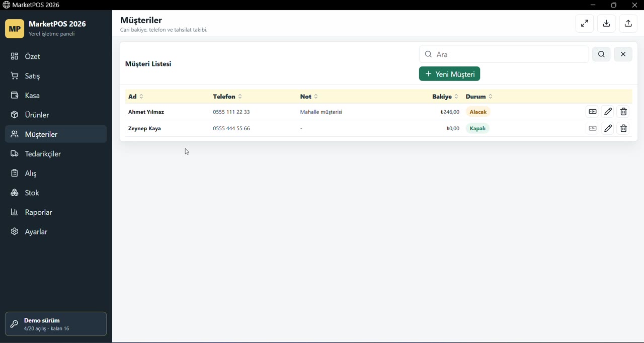Open the Özet dashboard page

(x=56, y=56)
